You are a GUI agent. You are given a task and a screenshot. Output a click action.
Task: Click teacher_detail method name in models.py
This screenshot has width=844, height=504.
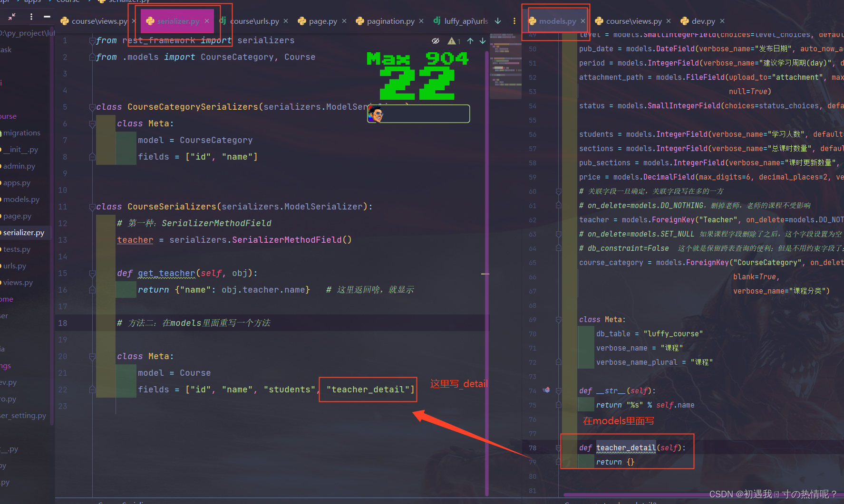(x=626, y=447)
